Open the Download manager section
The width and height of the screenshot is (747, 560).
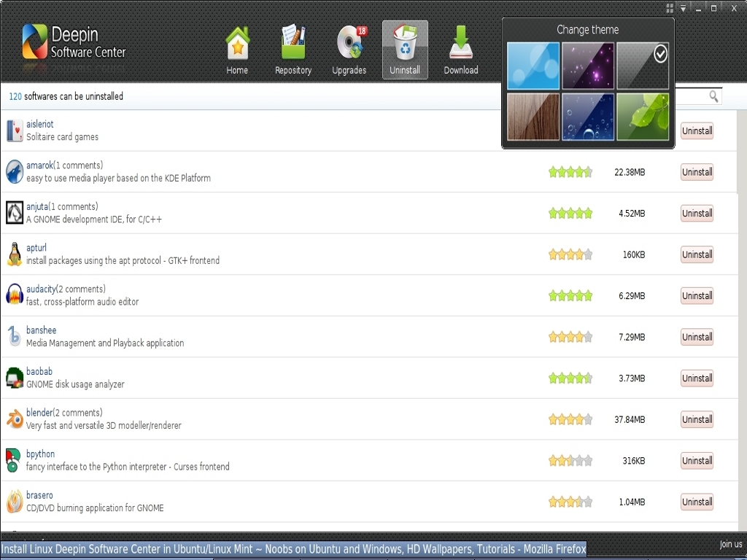461,50
